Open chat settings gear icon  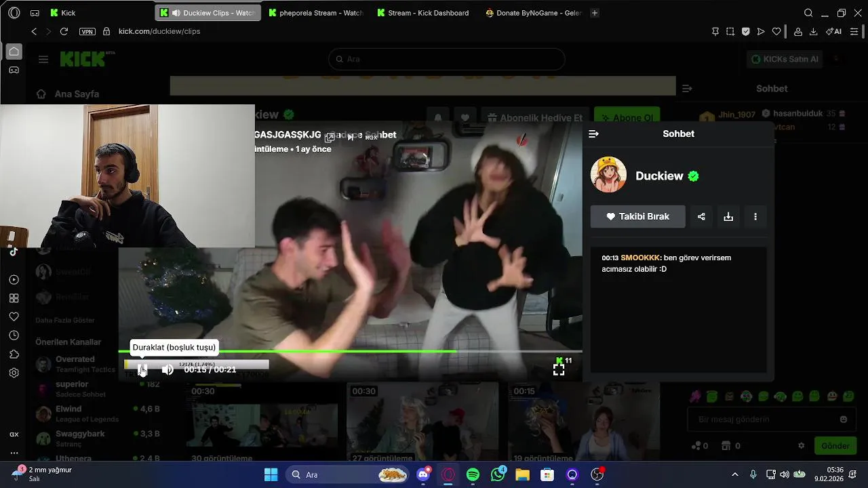click(801, 446)
